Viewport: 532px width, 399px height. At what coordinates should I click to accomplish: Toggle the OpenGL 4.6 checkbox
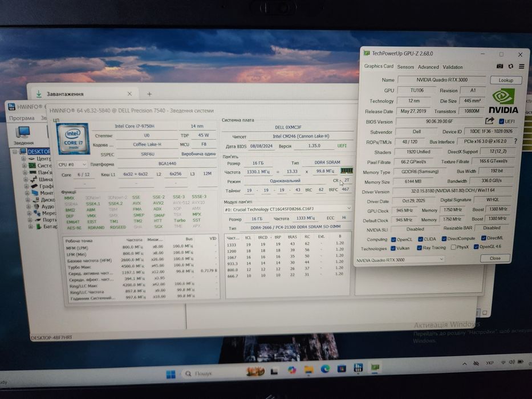(476, 247)
